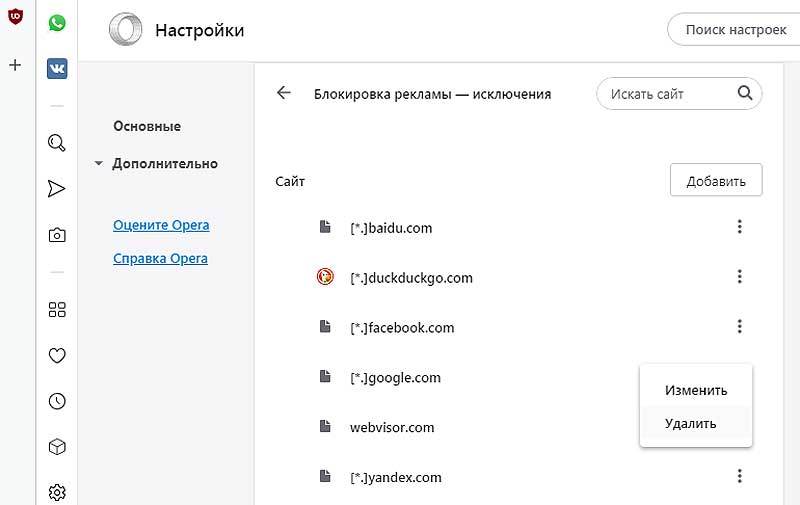
Task: Click the Добавить button
Action: [x=716, y=180]
